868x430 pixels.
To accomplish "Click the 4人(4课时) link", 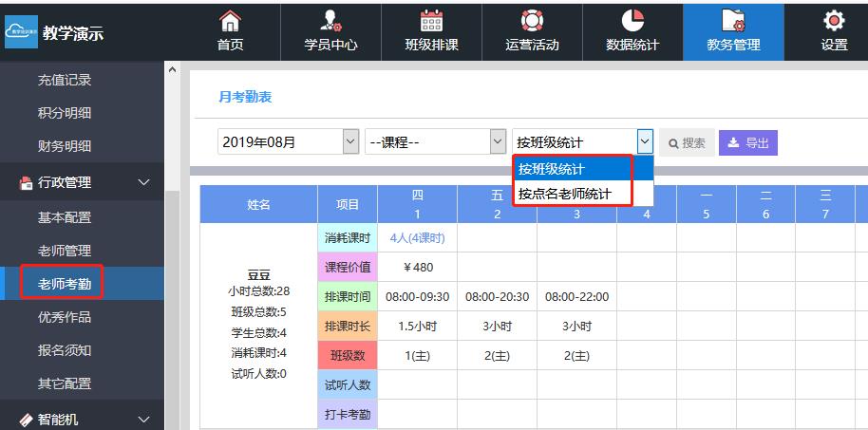I will [417, 238].
